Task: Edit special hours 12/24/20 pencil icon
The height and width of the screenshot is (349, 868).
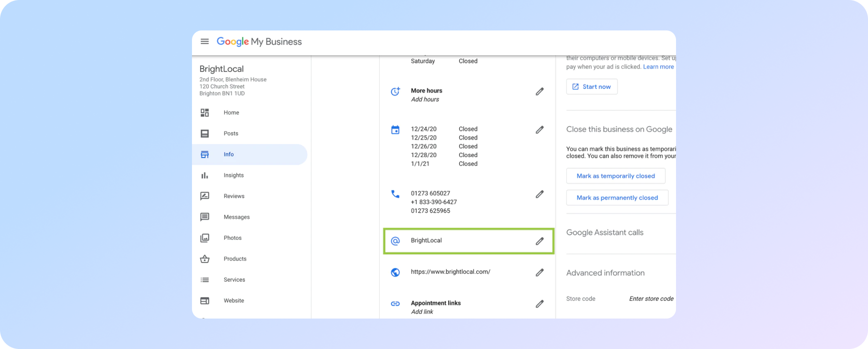Action: pyautogui.click(x=540, y=130)
